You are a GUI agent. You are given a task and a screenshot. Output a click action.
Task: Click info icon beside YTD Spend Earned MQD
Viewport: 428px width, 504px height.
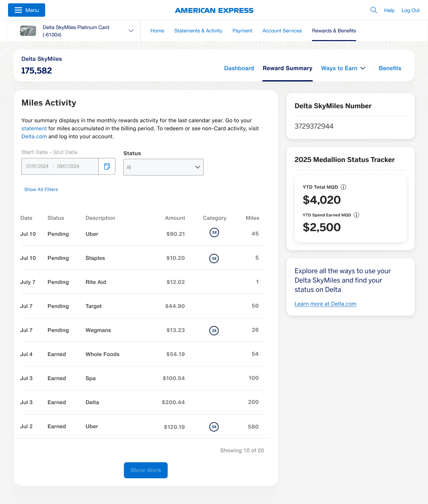pos(356,215)
